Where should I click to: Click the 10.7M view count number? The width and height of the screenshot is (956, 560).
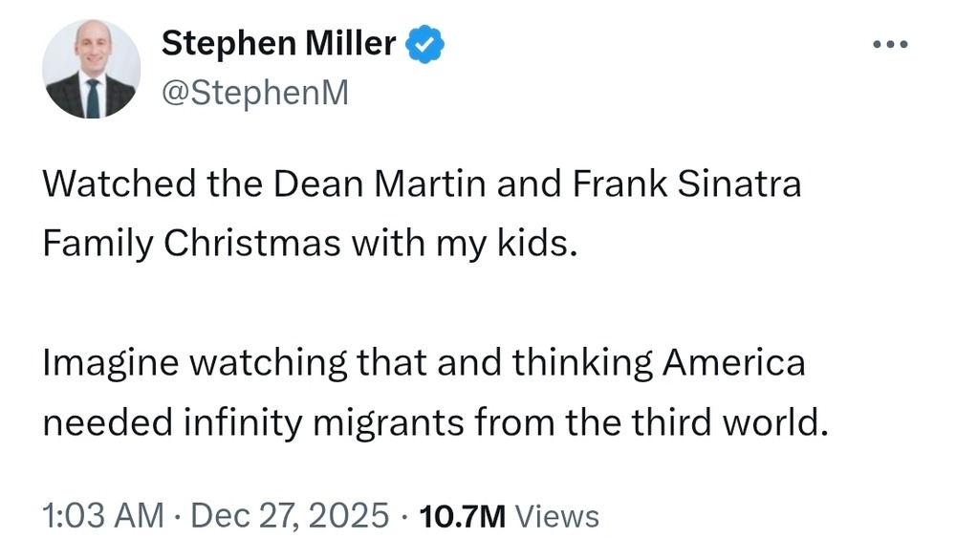(463, 516)
